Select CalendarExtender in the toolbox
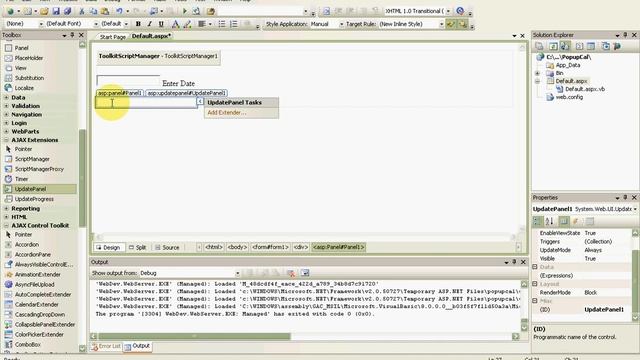Image resolution: width=640 pixels, height=360 pixels. point(37,304)
